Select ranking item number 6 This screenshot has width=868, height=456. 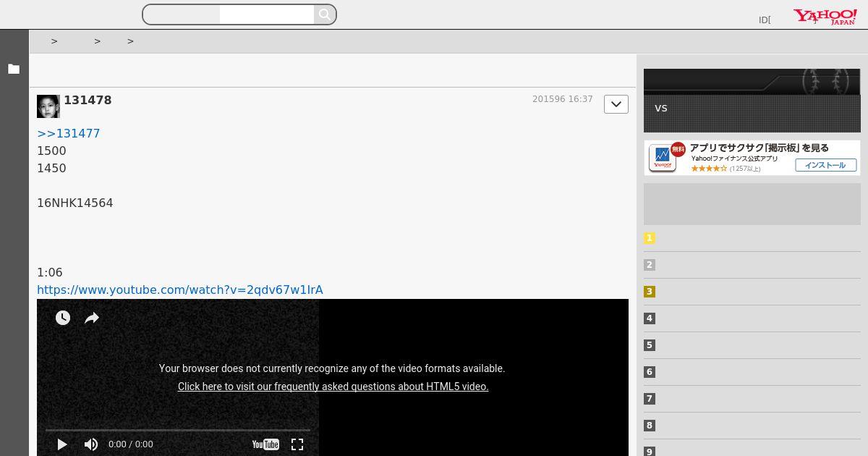point(650,372)
